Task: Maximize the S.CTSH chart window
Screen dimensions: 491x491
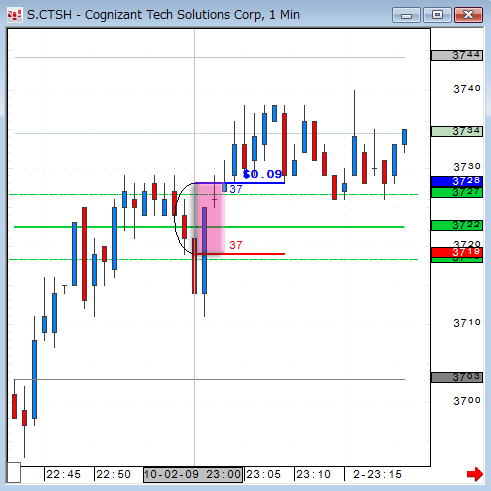Action: (x=437, y=15)
